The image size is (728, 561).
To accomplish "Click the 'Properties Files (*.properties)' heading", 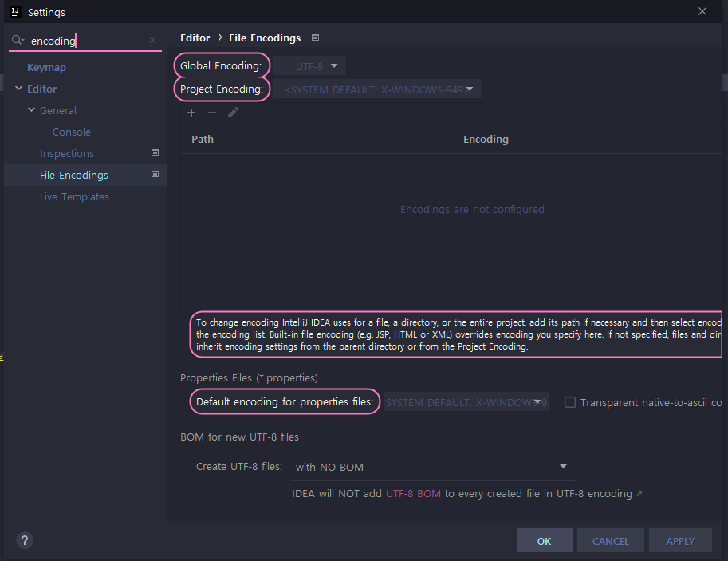I will click(250, 378).
